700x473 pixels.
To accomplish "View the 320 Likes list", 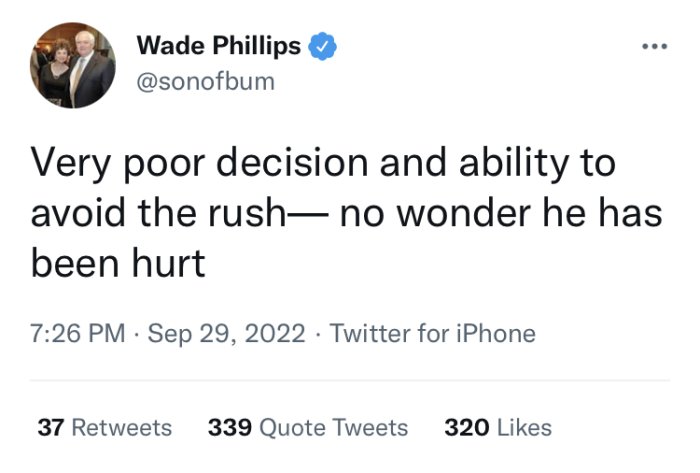I will click(498, 427).
